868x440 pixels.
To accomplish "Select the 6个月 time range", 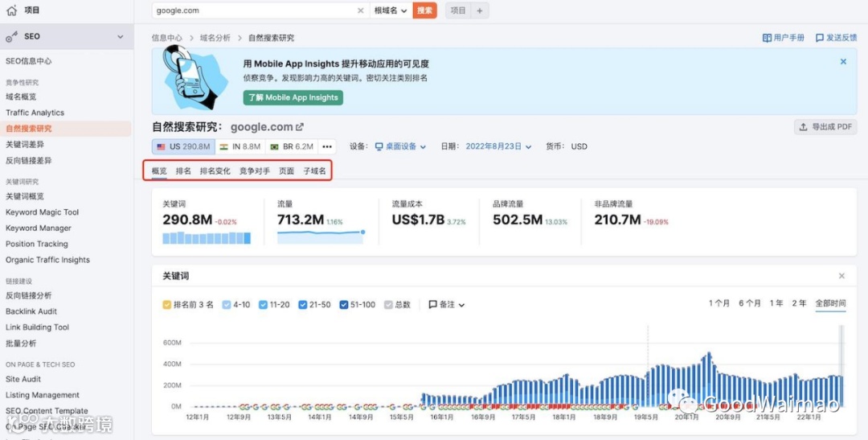I will coord(750,304).
